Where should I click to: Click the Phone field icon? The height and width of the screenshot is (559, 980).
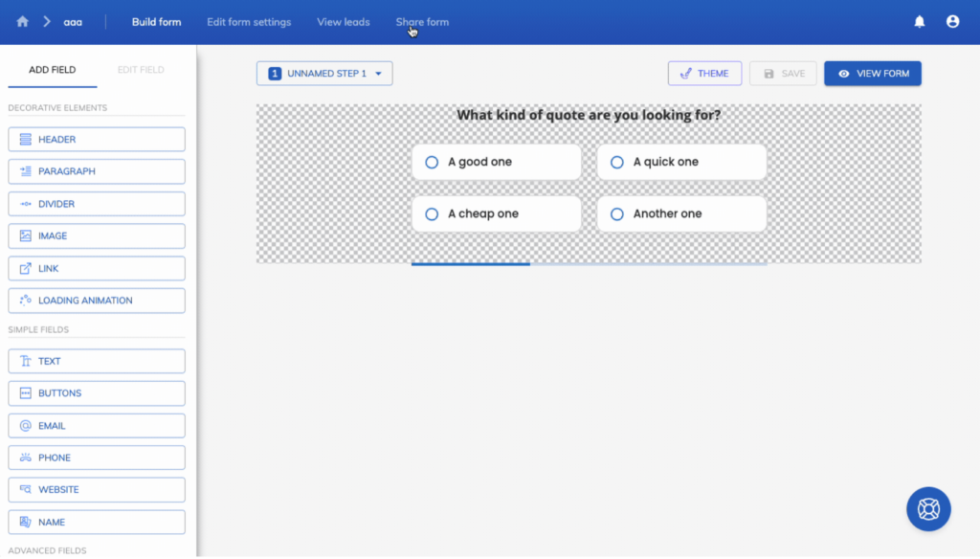(x=26, y=458)
